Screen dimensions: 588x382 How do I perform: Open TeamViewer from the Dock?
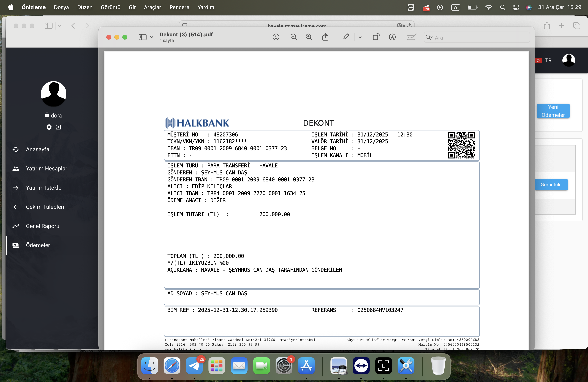point(361,365)
